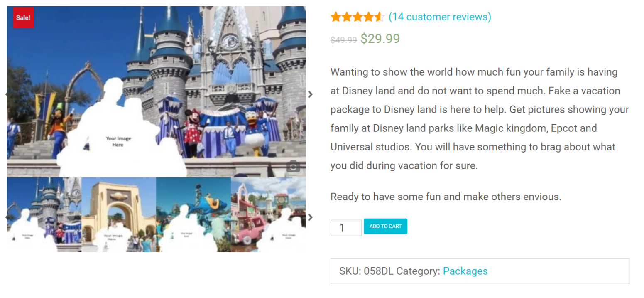Screen dimensions: 644x298
Task: Click the red Sale! badge
Action: click(23, 17)
